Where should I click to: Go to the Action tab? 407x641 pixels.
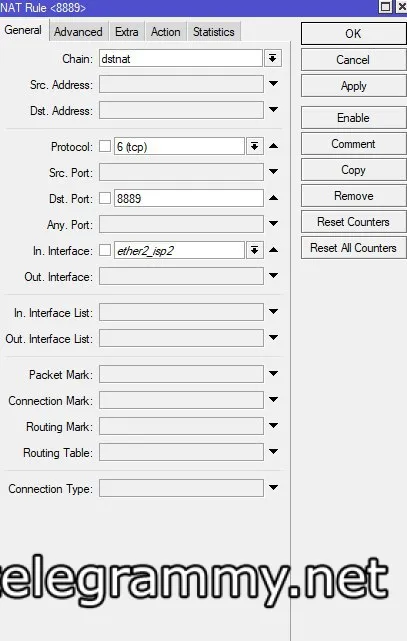click(165, 32)
